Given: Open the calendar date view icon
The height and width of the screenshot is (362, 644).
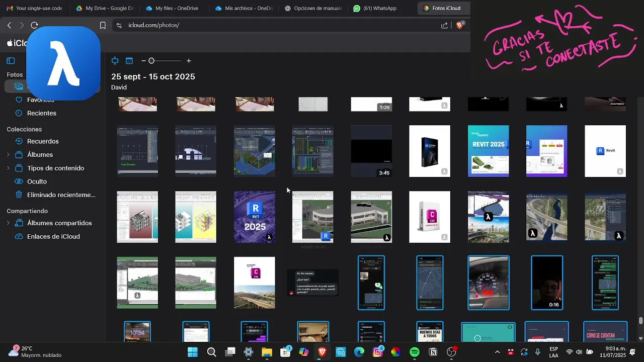Looking at the screenshot, I should click(129, 61).
